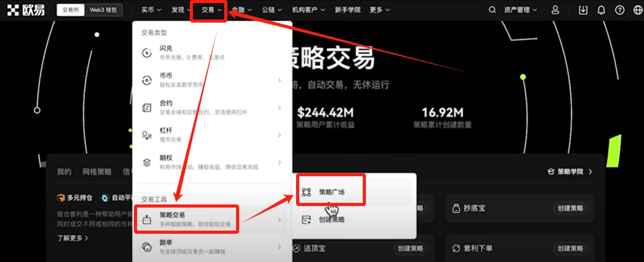Expand the 发现 dropdown
This screenshot has width=644, height=262.
click(182, 10)
